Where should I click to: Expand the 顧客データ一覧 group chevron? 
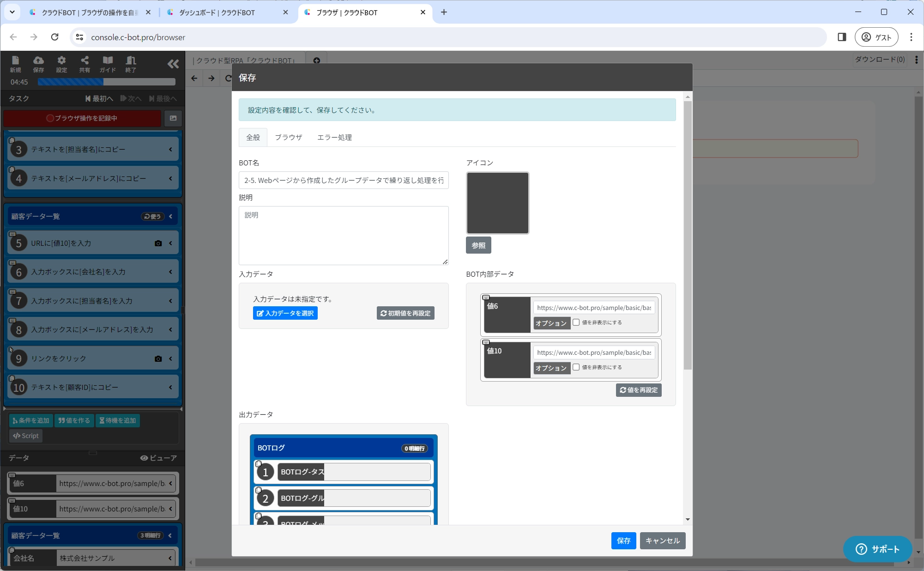coord(171,216)
